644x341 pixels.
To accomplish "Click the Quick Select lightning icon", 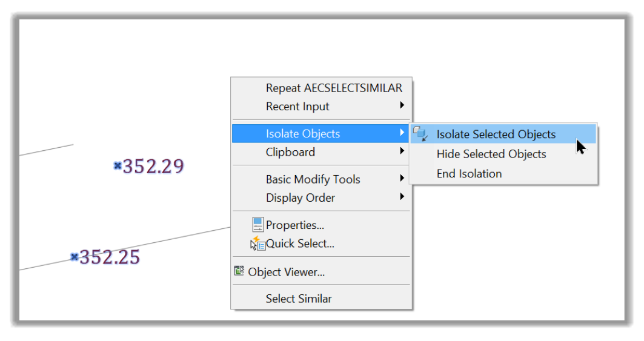I will click(x=257, y=243).
